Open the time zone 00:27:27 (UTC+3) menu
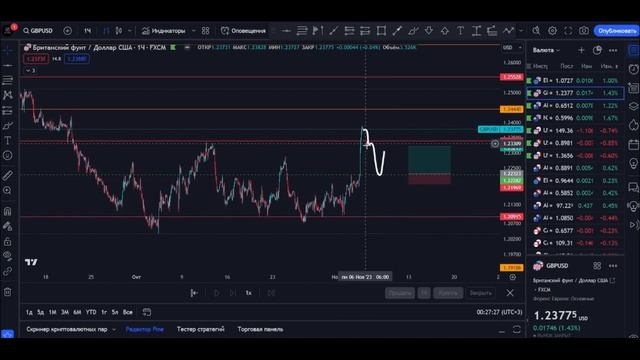This screenshot has height=360, width=640. point(499,312)
